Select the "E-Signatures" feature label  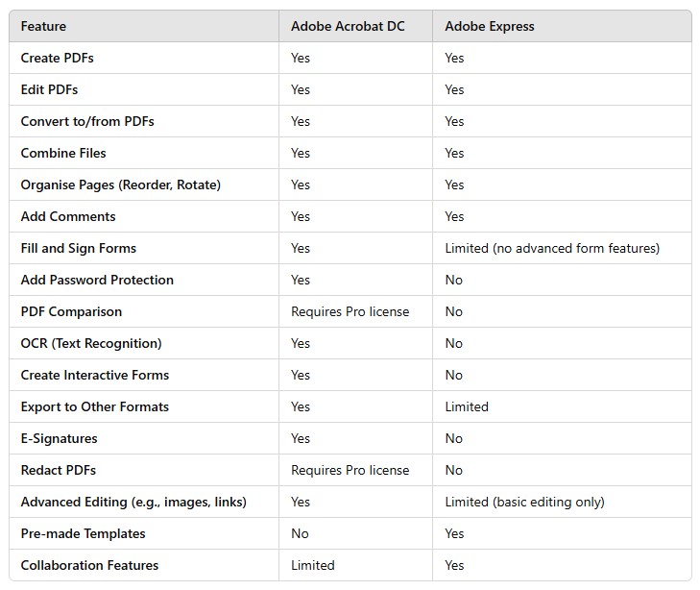59,438
